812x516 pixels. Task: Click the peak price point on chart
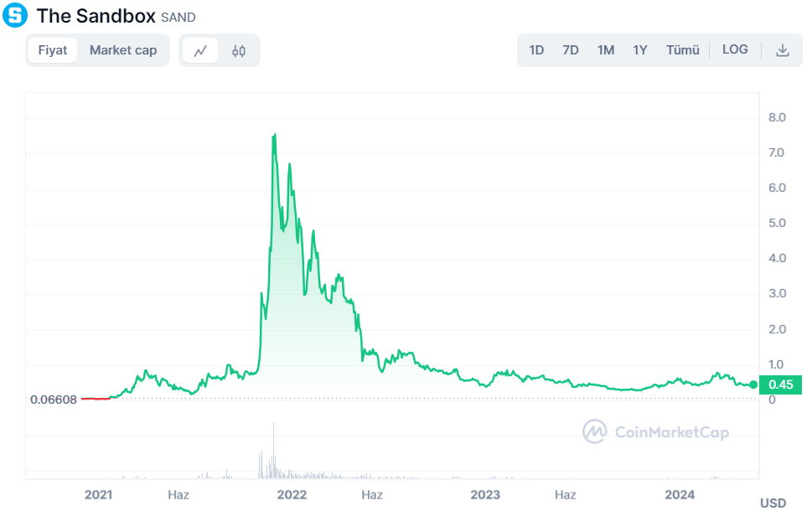[275, 134]
